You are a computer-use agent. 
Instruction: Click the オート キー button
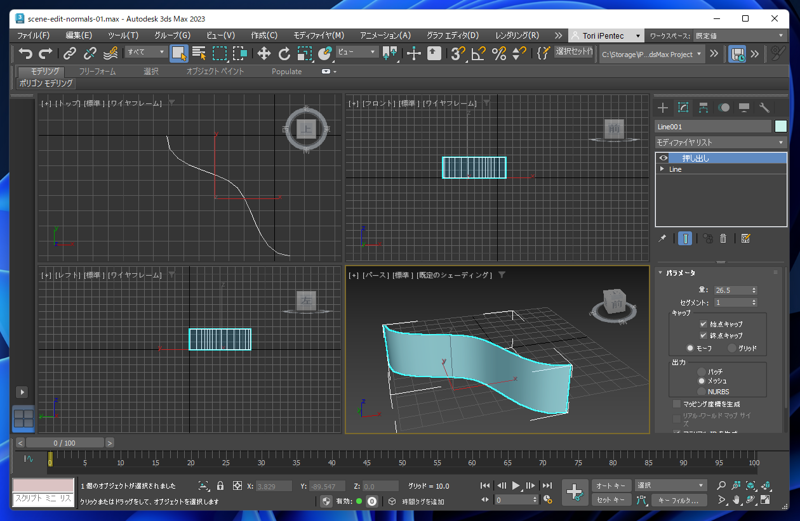click(610, 486)
